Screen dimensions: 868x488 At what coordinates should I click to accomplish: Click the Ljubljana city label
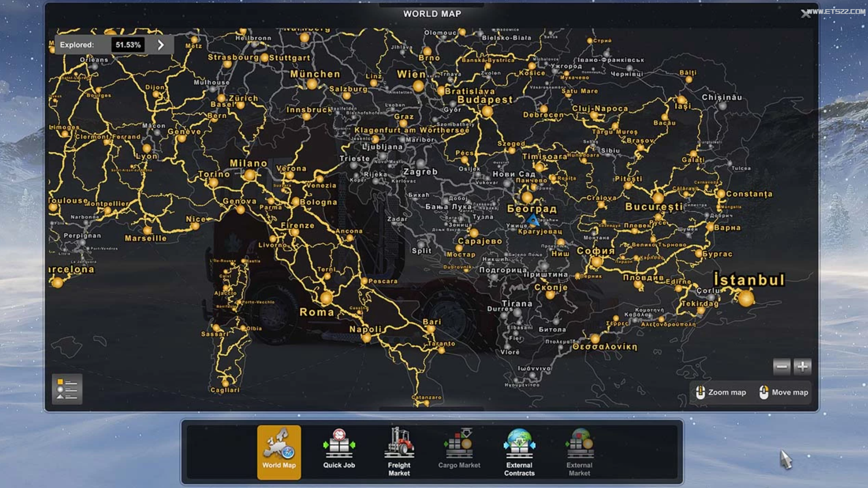pos(383,147)
